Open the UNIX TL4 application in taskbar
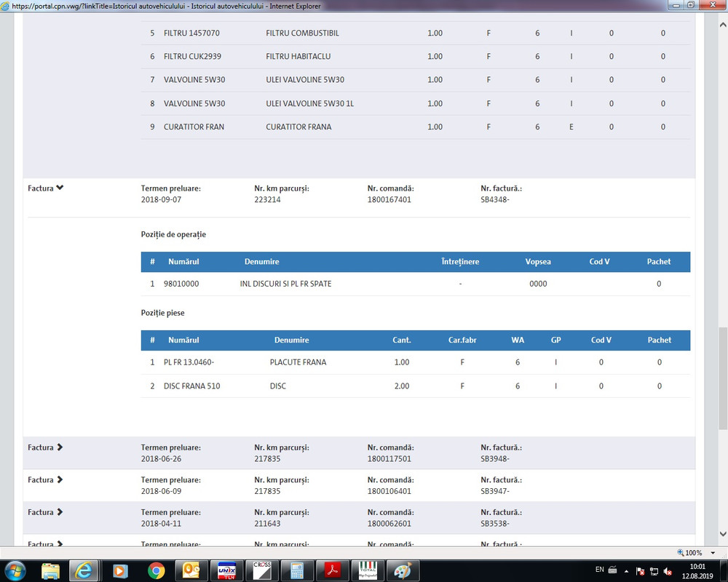This screenshot has height=582, width=728. click(x=227, y=570)
